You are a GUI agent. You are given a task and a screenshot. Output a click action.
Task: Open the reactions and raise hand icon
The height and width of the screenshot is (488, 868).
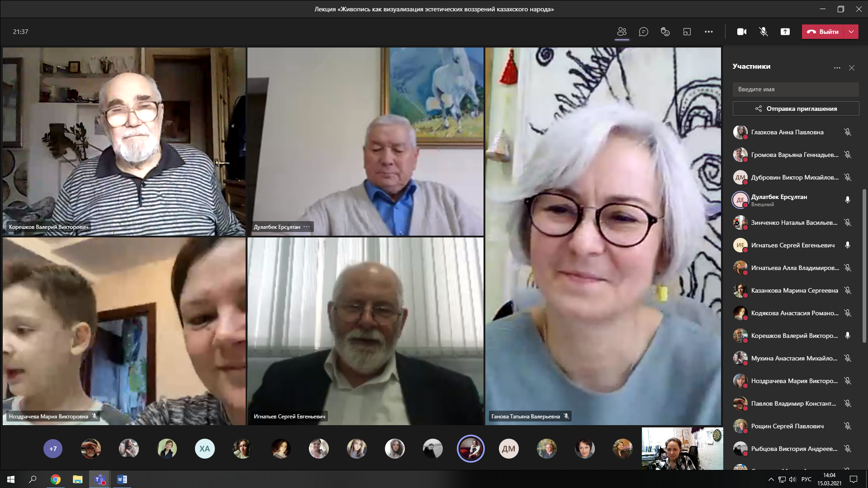[x=665, y=32]
